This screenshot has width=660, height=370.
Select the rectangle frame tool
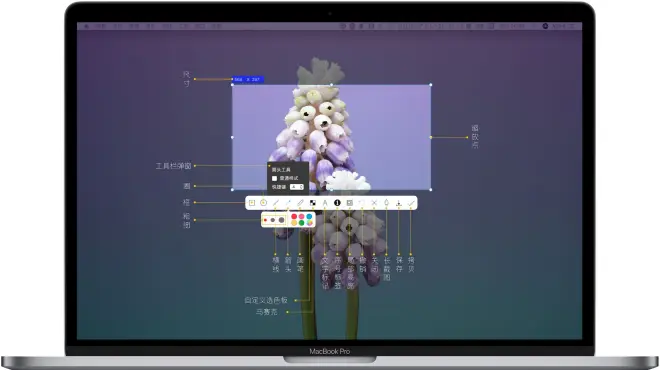click(252, 203)
